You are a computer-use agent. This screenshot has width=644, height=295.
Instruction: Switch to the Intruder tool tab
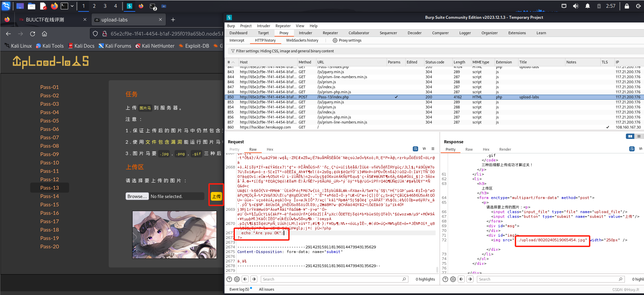(x=305, y=33)
